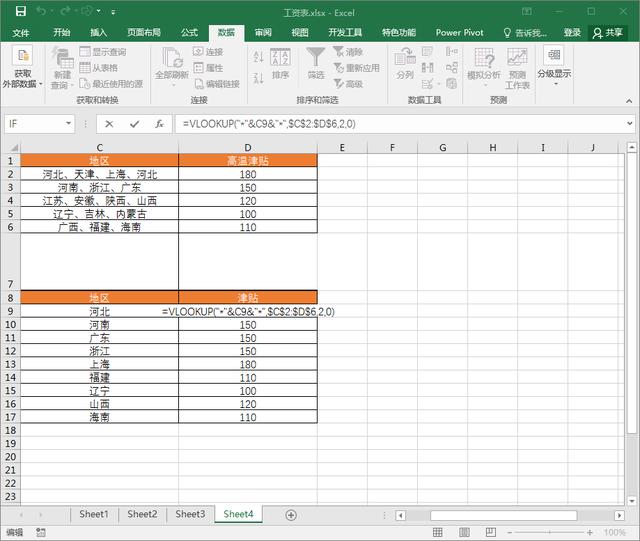
Task: Sort descending Z to A icon
Action: tap(259, 78)
